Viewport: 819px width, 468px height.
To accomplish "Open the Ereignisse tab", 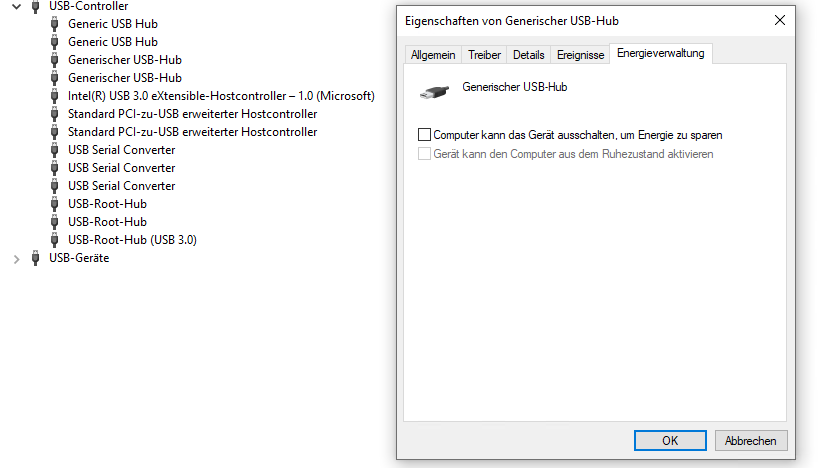I will point(580,55).
